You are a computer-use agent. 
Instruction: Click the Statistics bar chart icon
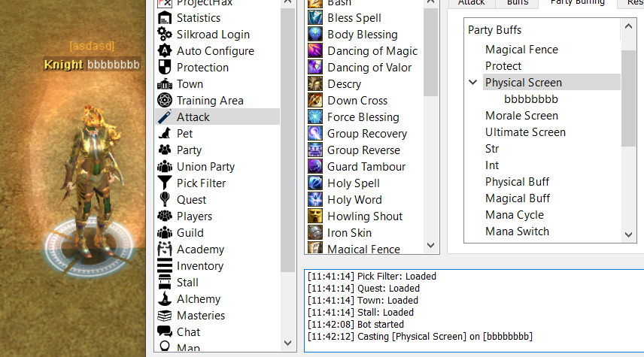(165, 17)
